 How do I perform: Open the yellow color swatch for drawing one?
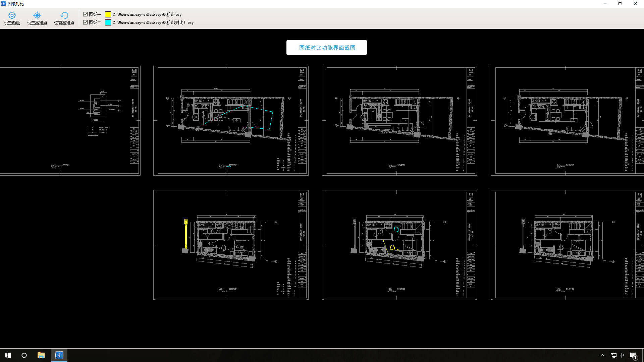108,14
